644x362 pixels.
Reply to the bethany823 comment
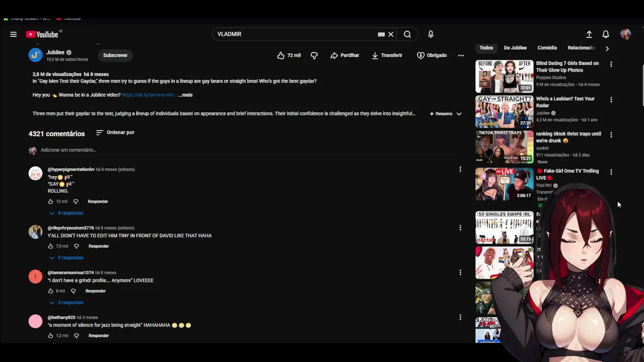(x=99, y=336)
